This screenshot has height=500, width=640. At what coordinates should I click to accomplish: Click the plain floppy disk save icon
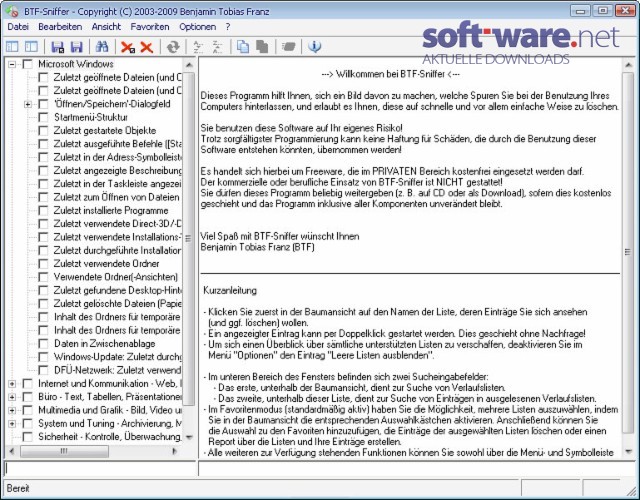76,47
